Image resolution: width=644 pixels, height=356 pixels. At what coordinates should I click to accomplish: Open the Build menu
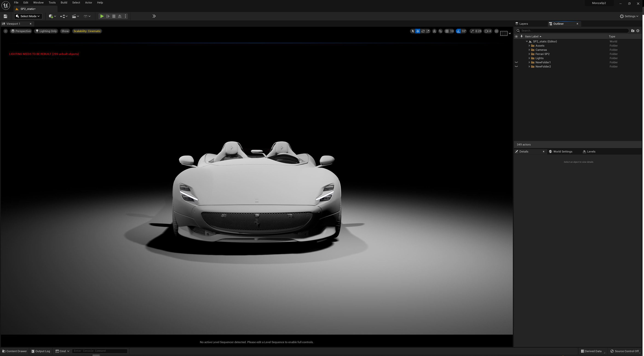tap(64, 3)
